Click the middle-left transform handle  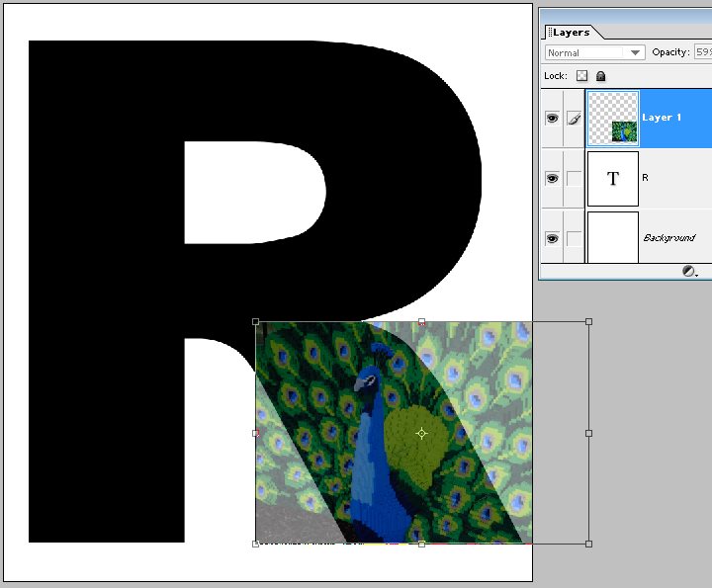point(256,433)
